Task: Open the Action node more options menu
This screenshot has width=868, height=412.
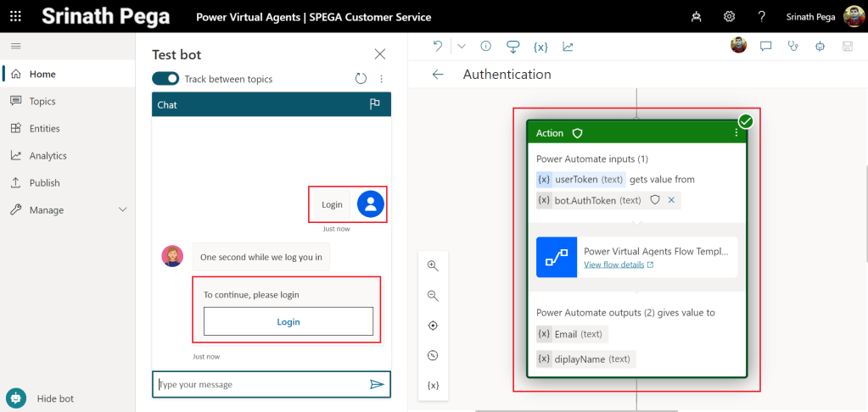Action: click(736, 133)
